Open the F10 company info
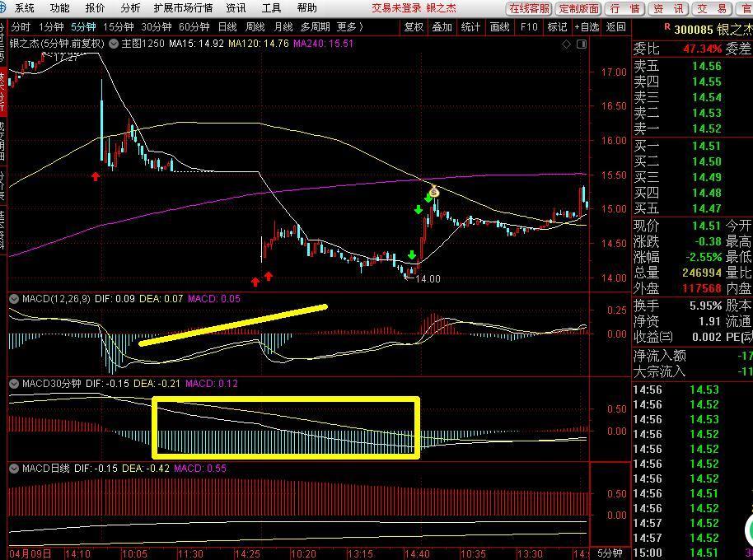 tap(529, 26)
